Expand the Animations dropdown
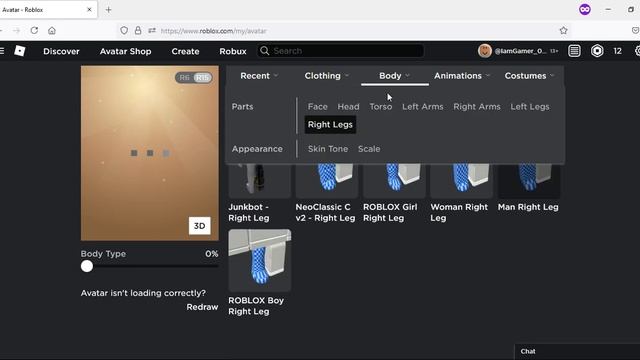The height and width of the screenshot is (360, 640). (462, 76)
